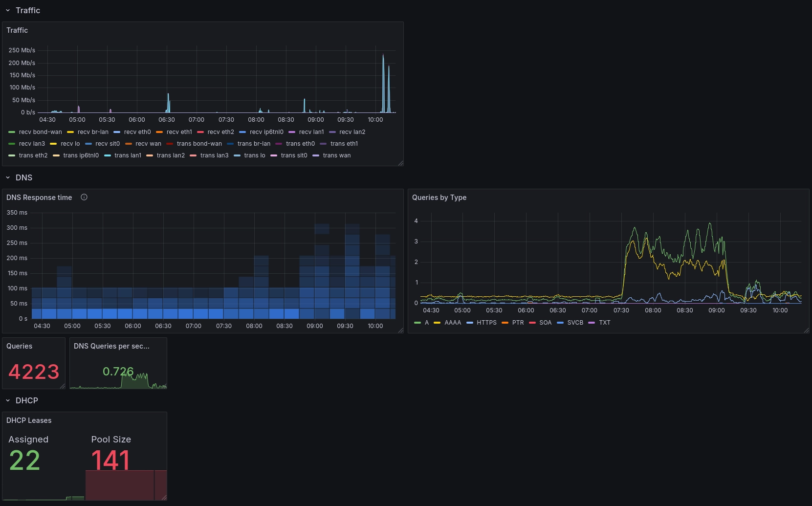This screenshot has height=506, width=812.
Task: Click the recv wan legend label
Action: pos(148,144)
